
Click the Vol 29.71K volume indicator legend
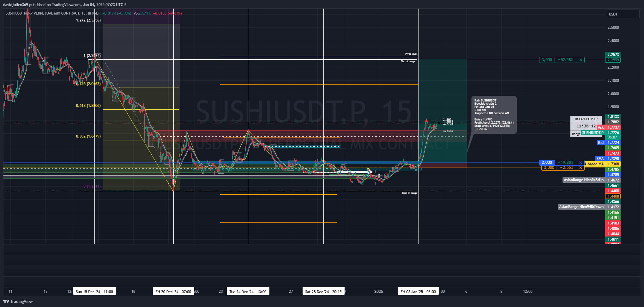(x=142, y=13)
